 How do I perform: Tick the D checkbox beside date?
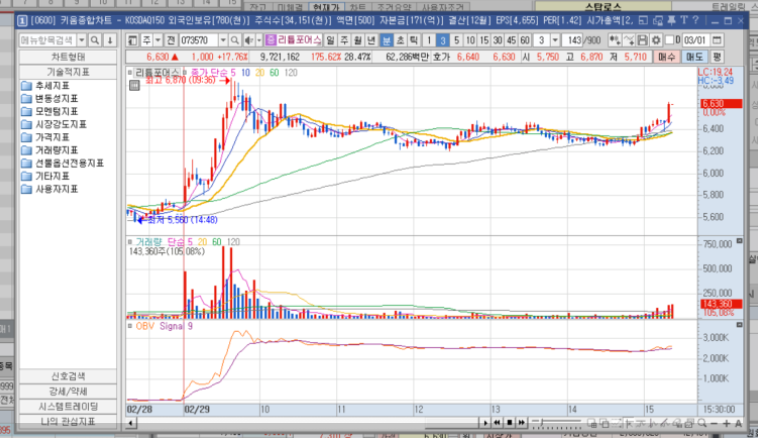coord(670,40)
